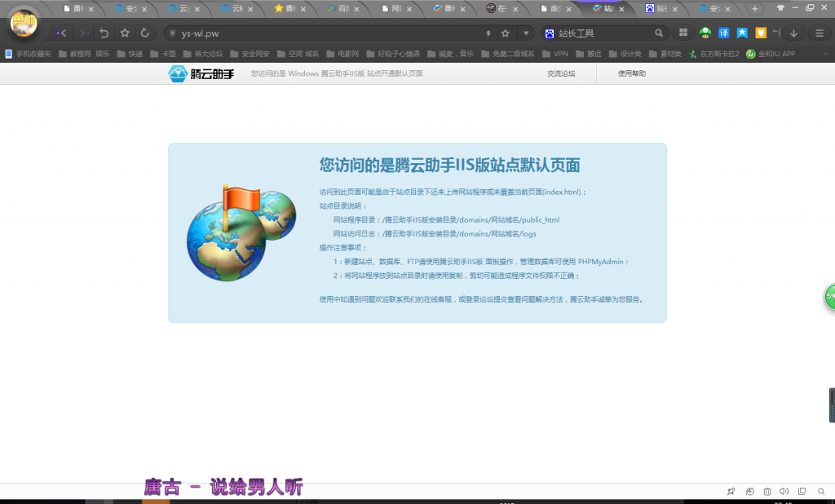
Task: Open the green mushroom extension icon
Action: [705, 33]
